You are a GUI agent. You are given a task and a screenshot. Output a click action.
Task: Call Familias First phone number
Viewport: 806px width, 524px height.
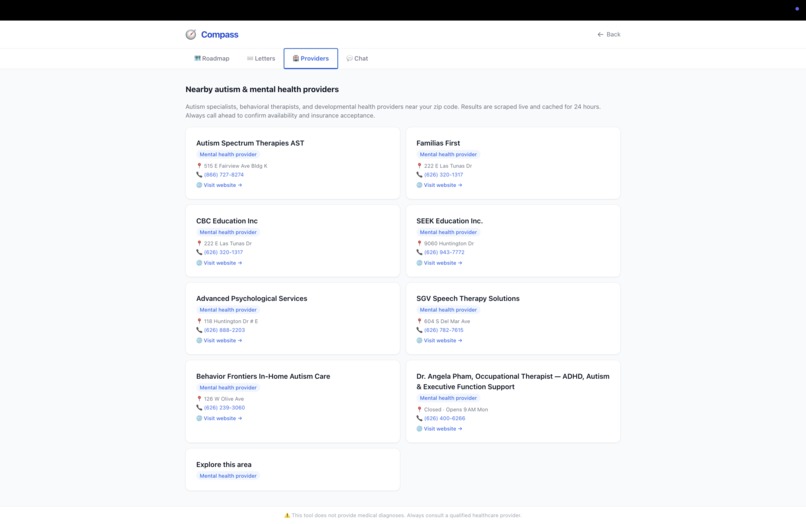point(443,175)
